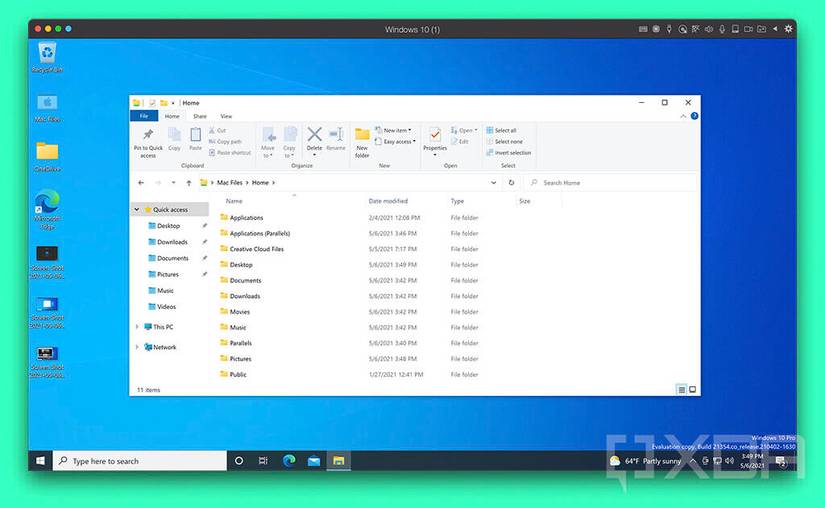Click the Delete X icon
The image size is (825, 508).
315,134
